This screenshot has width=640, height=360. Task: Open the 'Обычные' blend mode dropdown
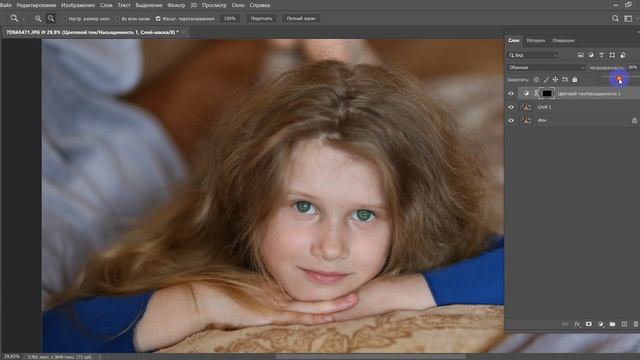pyautogui.click(x=547, y=67)
